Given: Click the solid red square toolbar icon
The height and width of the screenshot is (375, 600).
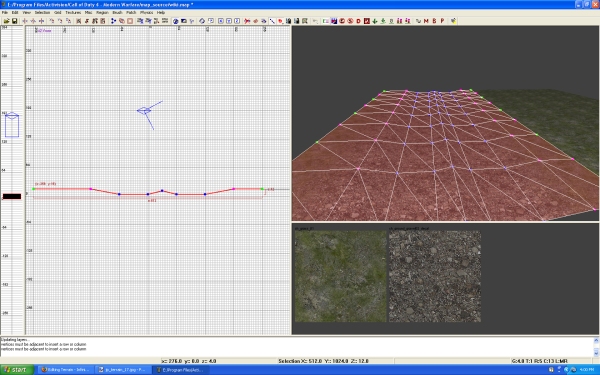Looking at the screenshot, I should [367, 21].
